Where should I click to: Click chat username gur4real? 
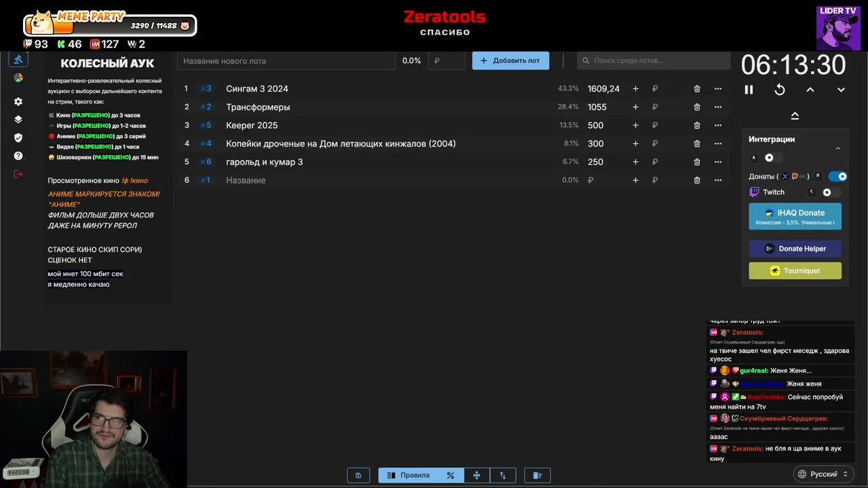pos(753,371)
